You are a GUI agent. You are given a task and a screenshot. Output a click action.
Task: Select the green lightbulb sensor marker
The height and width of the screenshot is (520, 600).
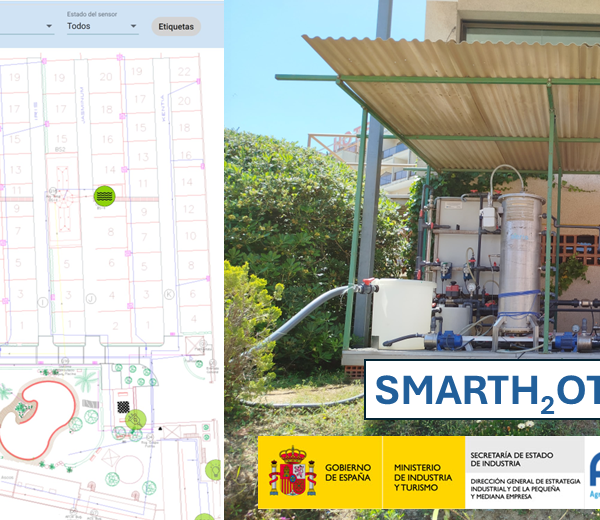tap(213, 470)
